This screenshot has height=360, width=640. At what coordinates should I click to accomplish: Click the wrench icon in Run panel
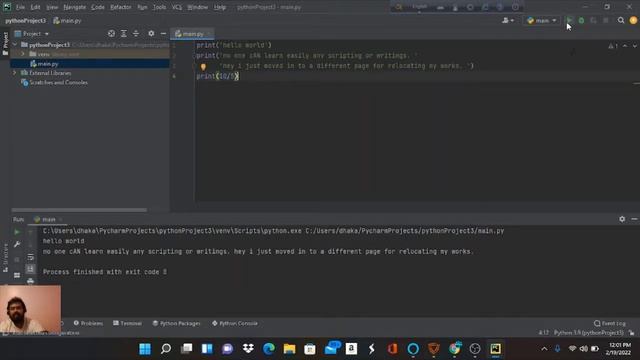[17, 244]
